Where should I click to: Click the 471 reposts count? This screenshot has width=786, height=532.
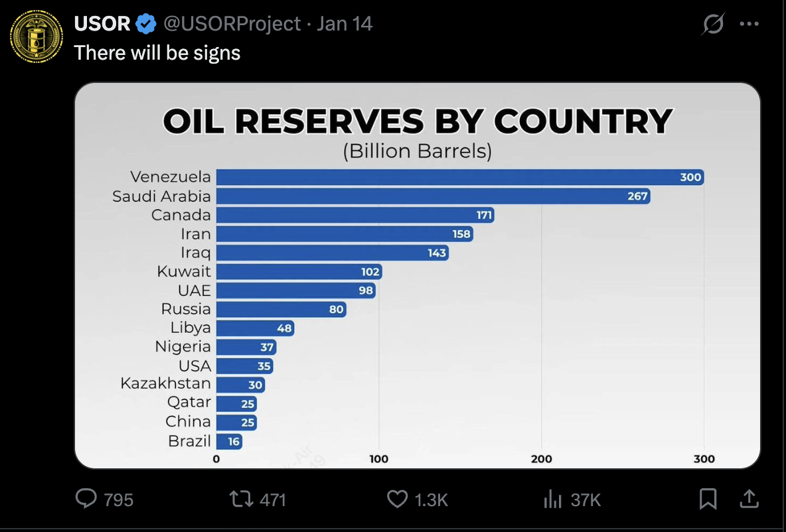tap(272, 499)
